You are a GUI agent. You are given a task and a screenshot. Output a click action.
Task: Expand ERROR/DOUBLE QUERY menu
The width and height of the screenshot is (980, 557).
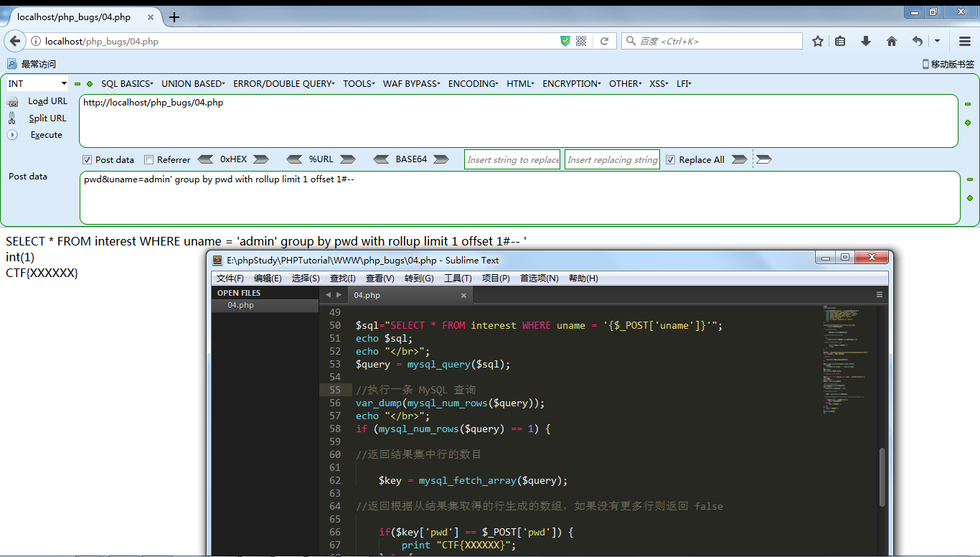coord(284,84)
